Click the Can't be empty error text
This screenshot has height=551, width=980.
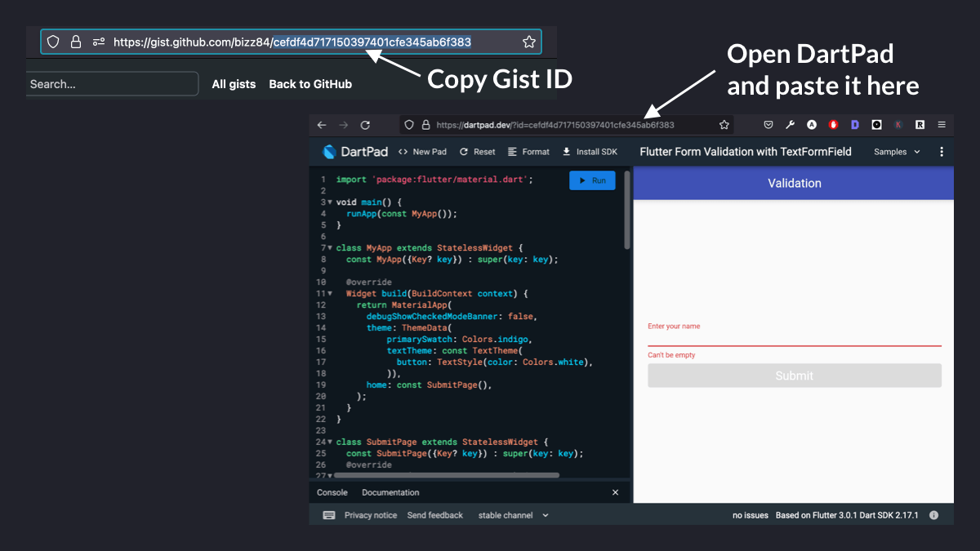671,356
